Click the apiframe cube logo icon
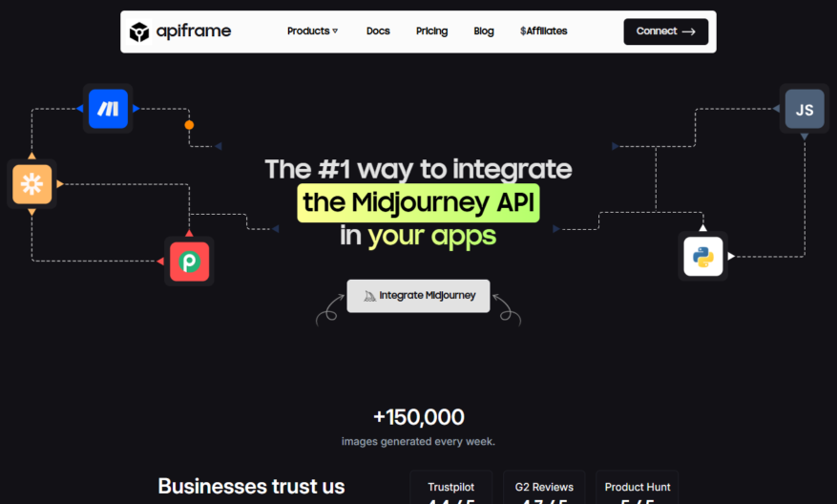The height and width of the screenshot is (504, 837). (x=139, y=31)
